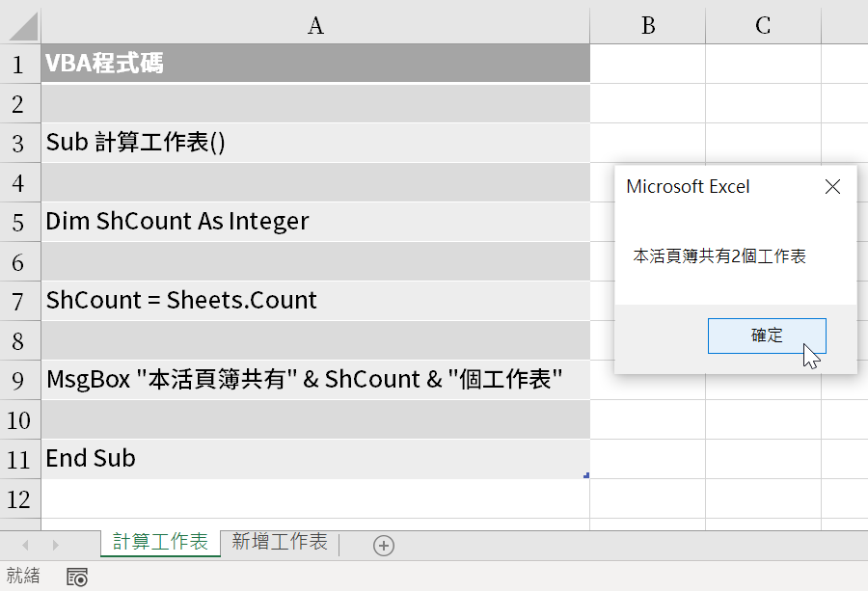The image size is (868, 591).
Task: Click the Dim ShCount As Integer cell
Action: point(315,222)
